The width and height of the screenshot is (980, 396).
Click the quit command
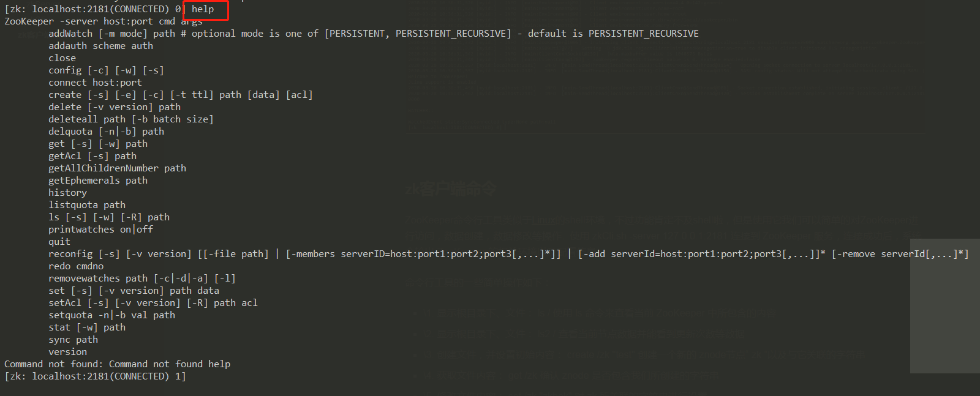point(59,242)
